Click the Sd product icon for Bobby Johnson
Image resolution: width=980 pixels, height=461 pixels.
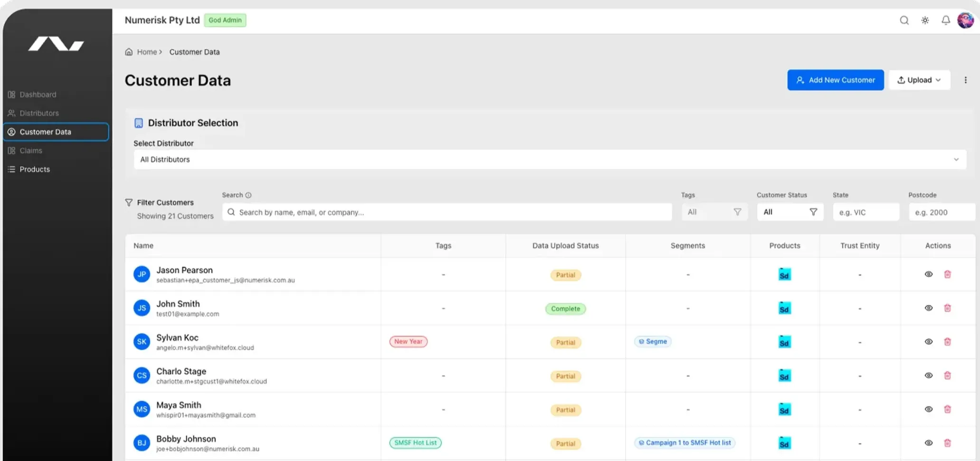[x=785, y=443]
